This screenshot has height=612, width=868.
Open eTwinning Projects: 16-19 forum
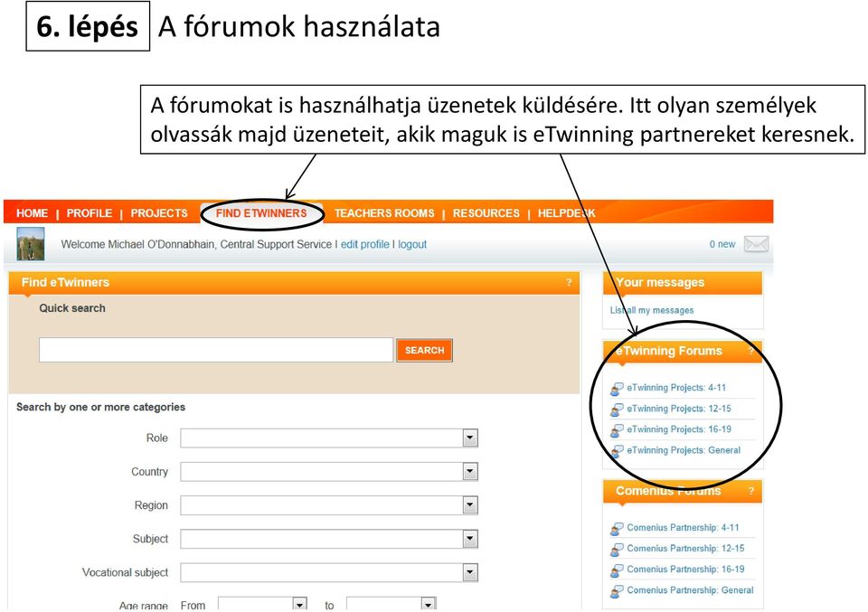coord(679,429)
